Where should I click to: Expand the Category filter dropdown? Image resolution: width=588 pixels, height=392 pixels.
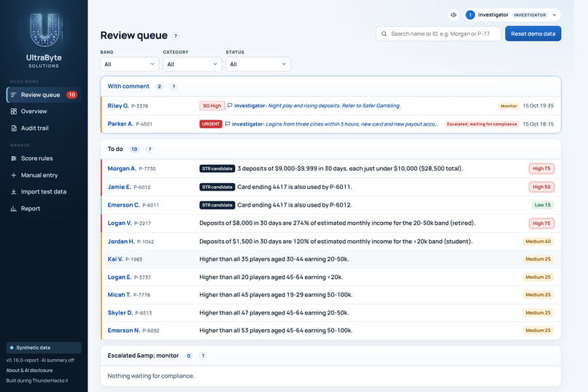point(192,64)
